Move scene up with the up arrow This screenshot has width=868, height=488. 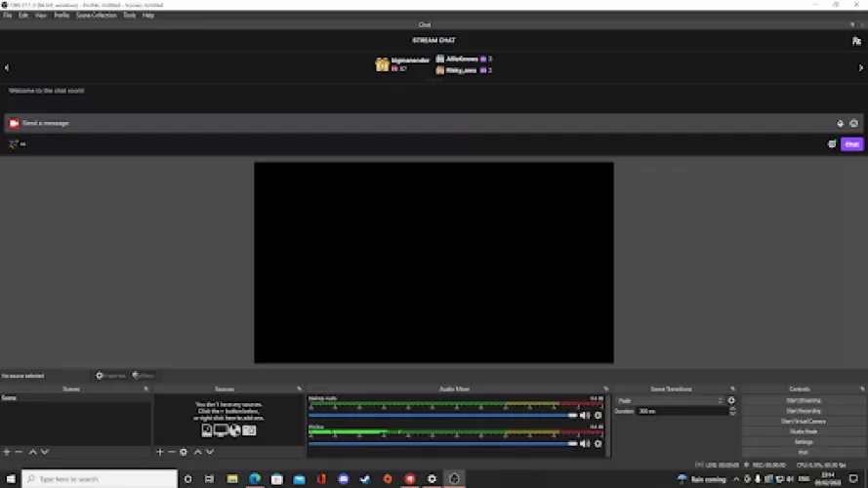pos(32,452)
